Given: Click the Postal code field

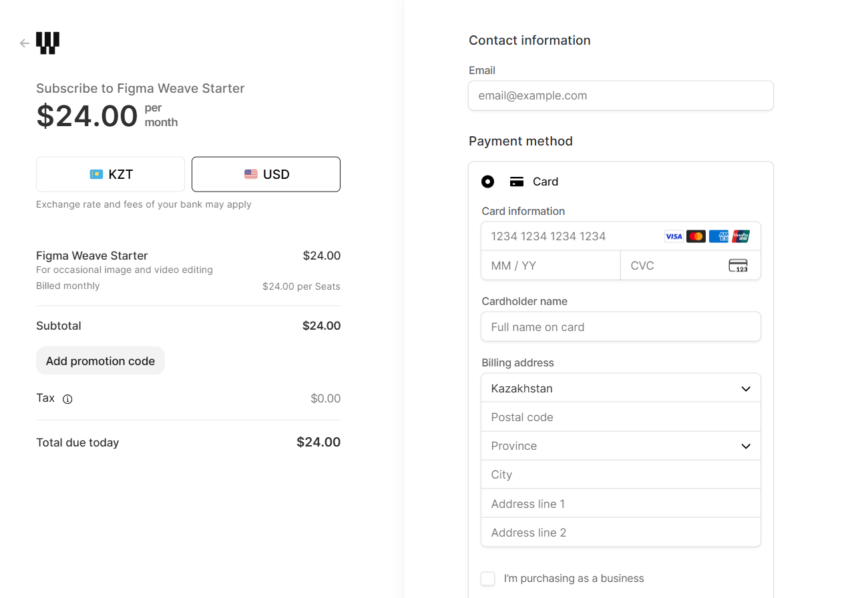Looking at the screenshot, I should point(621,417).
